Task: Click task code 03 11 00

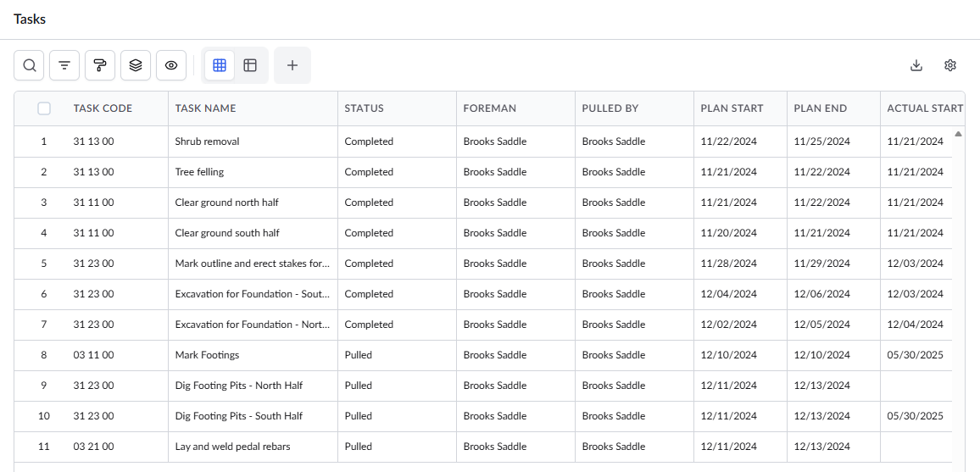Action: (x=94, y=355)
